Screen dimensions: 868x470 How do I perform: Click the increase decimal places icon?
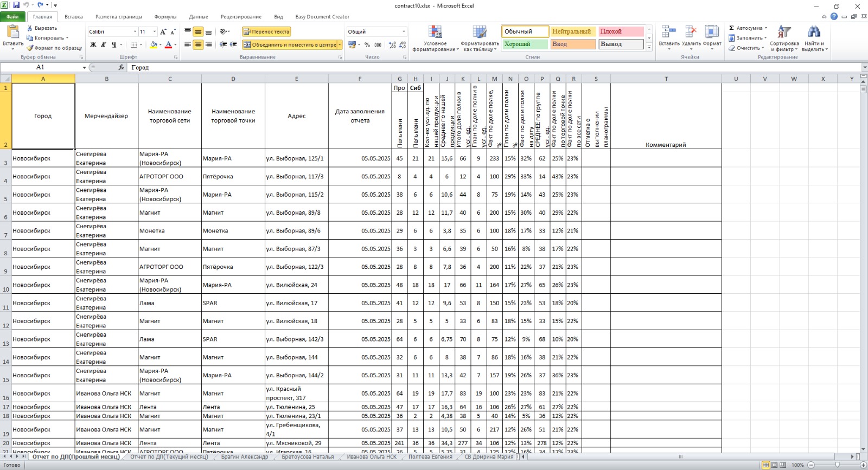coord(392,45)
